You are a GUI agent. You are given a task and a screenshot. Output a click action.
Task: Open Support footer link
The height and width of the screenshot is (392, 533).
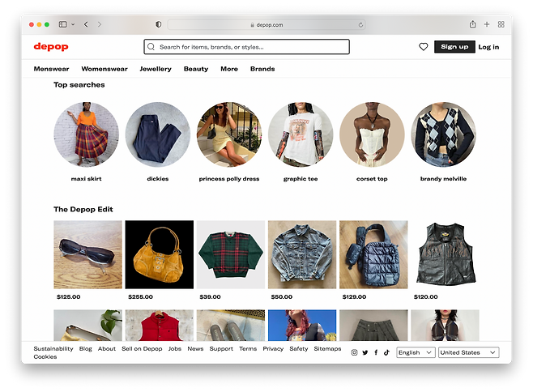click(221, 348)
